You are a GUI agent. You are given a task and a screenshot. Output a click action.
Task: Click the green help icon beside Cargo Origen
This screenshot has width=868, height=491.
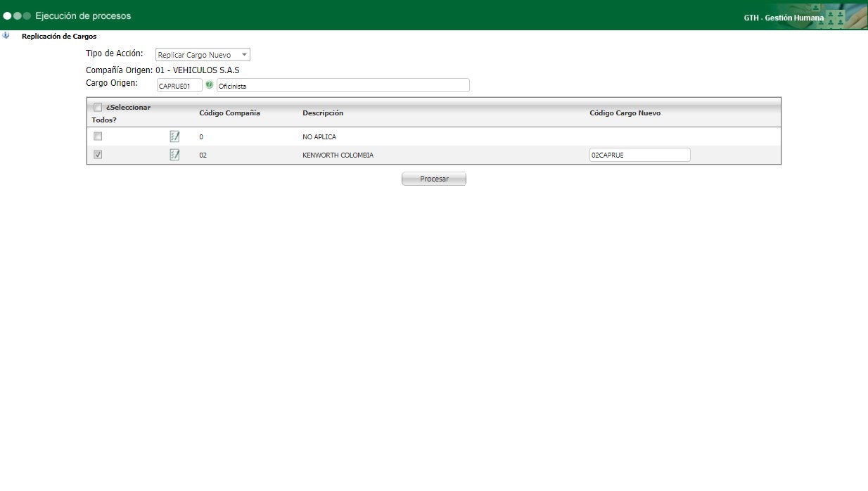pyautogui.click(x=210, y=85)
